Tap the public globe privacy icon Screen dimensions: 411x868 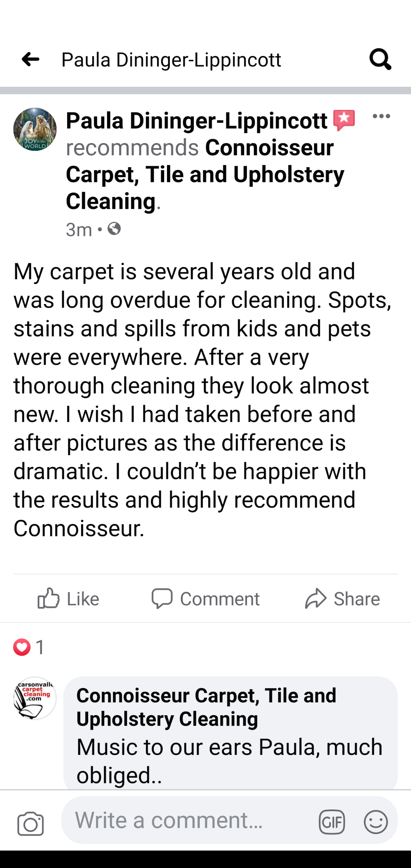[x=114, y=229]
